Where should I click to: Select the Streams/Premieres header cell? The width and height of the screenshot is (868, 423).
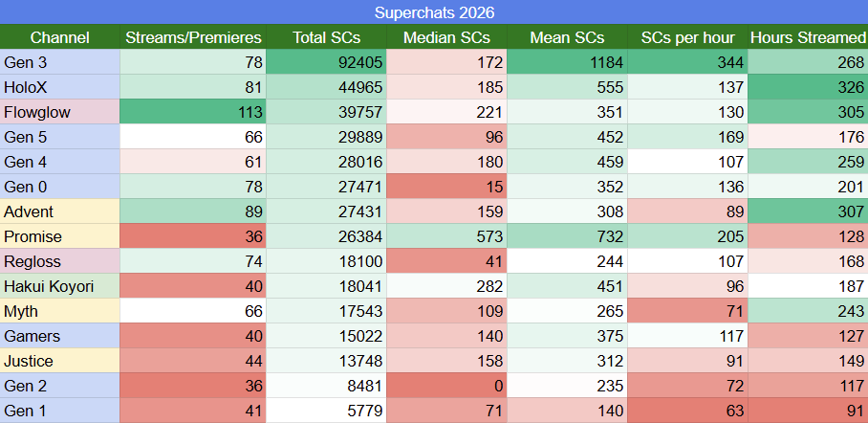(x=193, y=37)
